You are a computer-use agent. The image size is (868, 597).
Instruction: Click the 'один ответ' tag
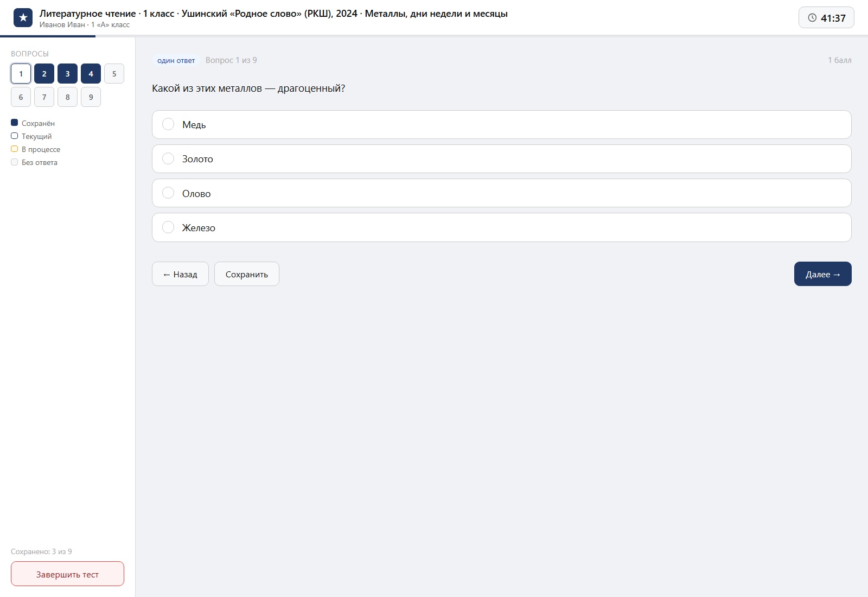tap(176, 60)
